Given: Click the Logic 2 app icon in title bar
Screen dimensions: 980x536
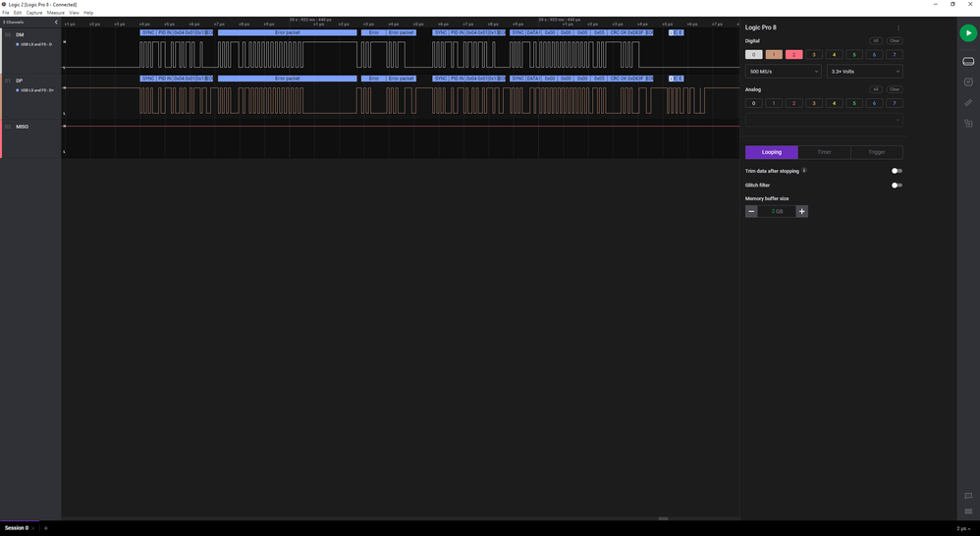Looking at the screenshot, I should [x=4, y=4].
